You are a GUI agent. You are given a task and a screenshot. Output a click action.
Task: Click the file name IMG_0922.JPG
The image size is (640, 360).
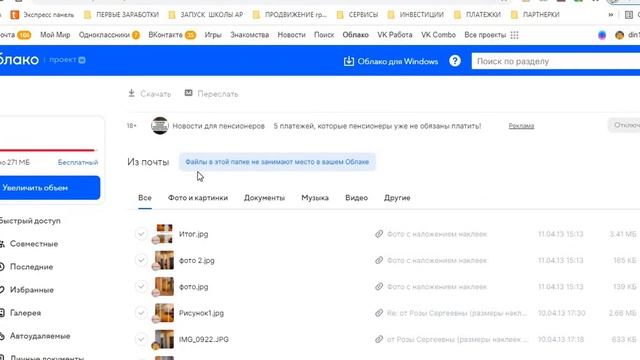point(204,339)
